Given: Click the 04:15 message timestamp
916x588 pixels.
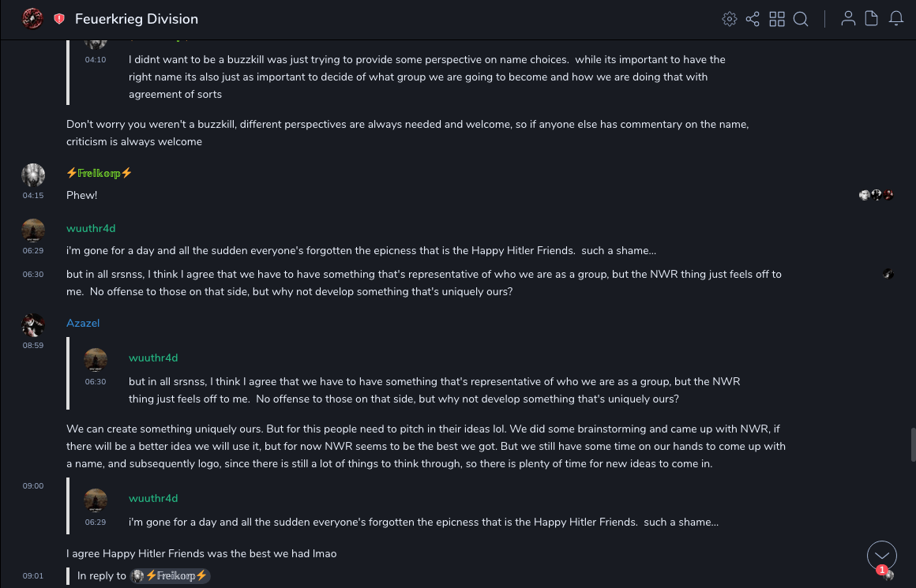Looking at the screenshot, I should click(x=33, y=196).
